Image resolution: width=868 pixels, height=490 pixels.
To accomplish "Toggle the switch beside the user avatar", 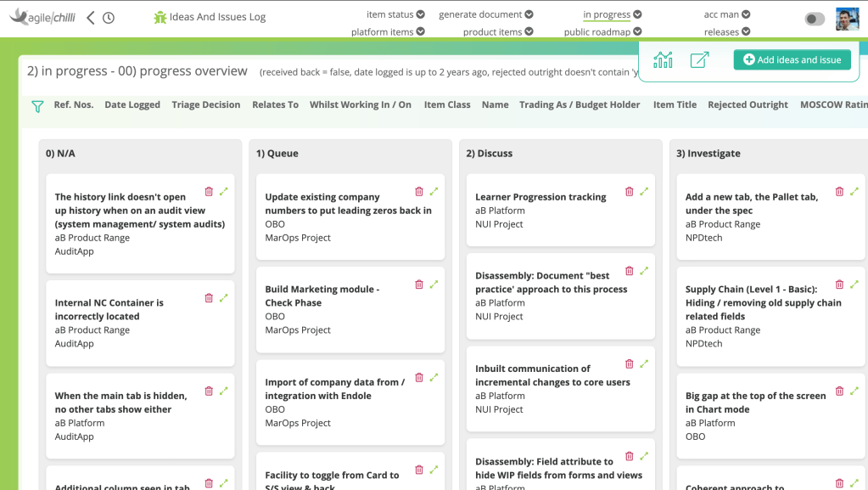I will coord(815,20).
